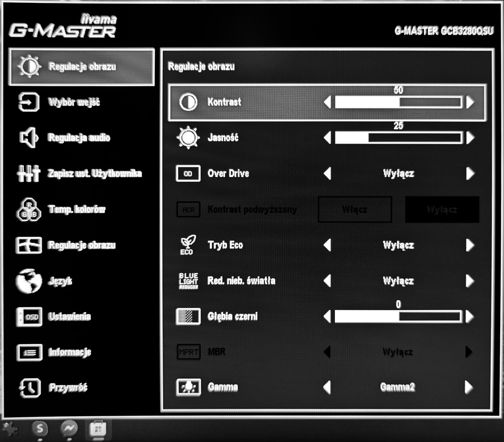Select Wyłącz for Kontrast podwyższony
The width and height of the screenshot is (504, 442).
tap(442, 210)
